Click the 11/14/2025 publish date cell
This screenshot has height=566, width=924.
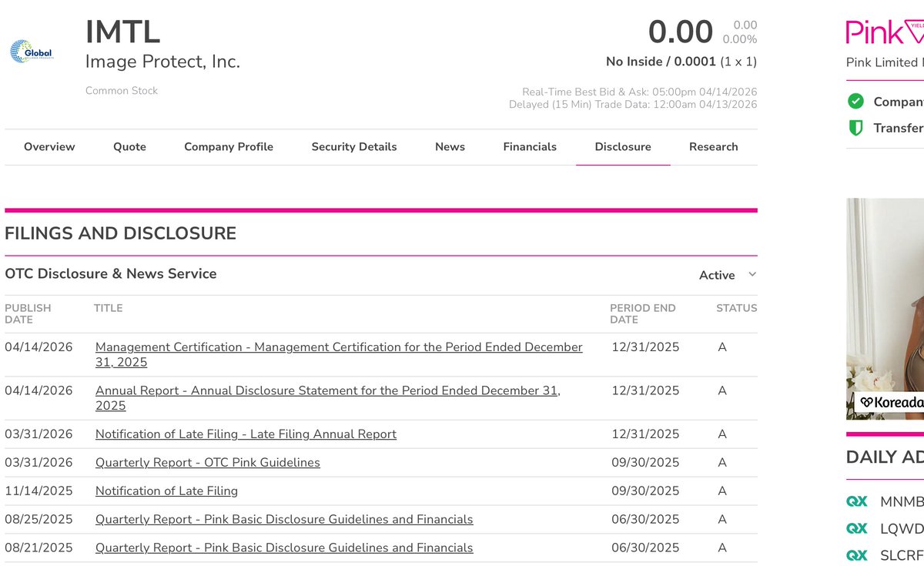tap(38, 491)
